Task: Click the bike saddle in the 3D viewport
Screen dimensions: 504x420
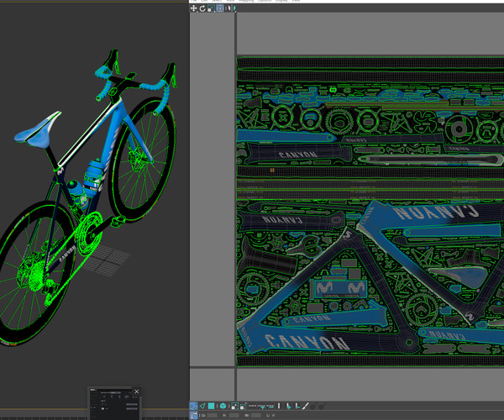Action: (38, 130)
